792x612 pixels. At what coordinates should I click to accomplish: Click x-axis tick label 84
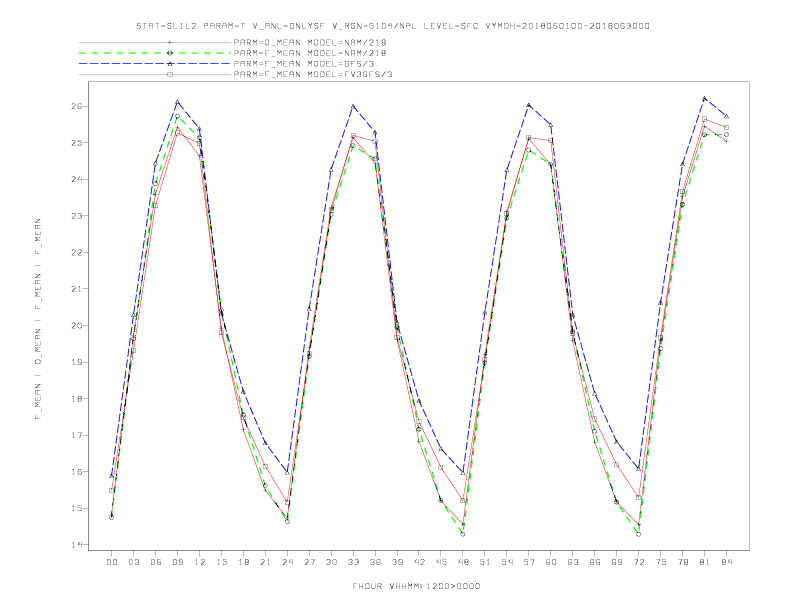click(726, 562)
